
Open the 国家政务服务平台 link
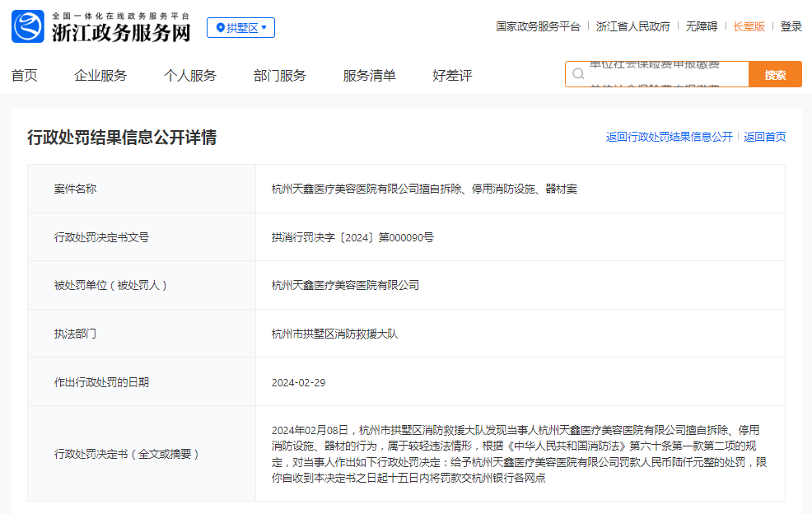[538, 26]
